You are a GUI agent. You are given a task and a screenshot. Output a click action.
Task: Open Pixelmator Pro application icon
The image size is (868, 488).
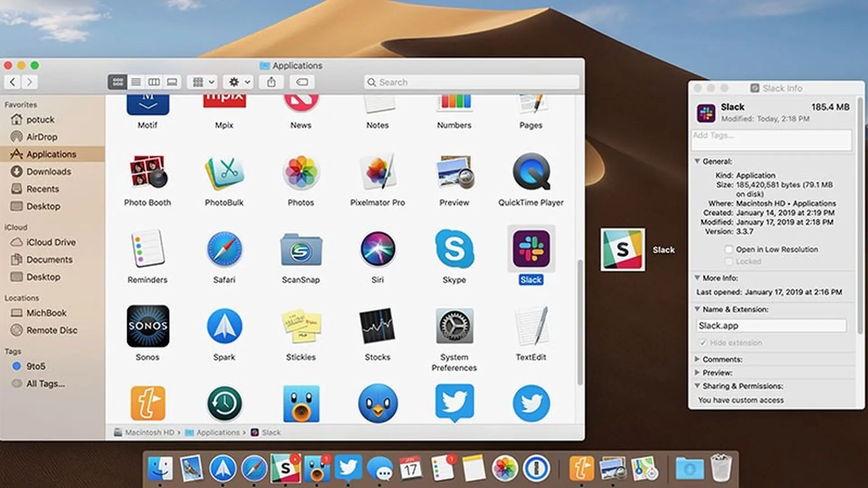(377, 172)
